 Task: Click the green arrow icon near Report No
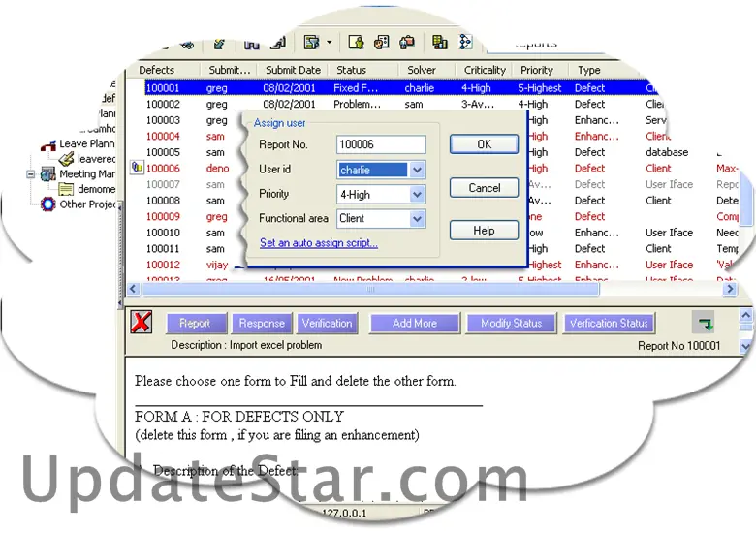[x=704, y=322]
